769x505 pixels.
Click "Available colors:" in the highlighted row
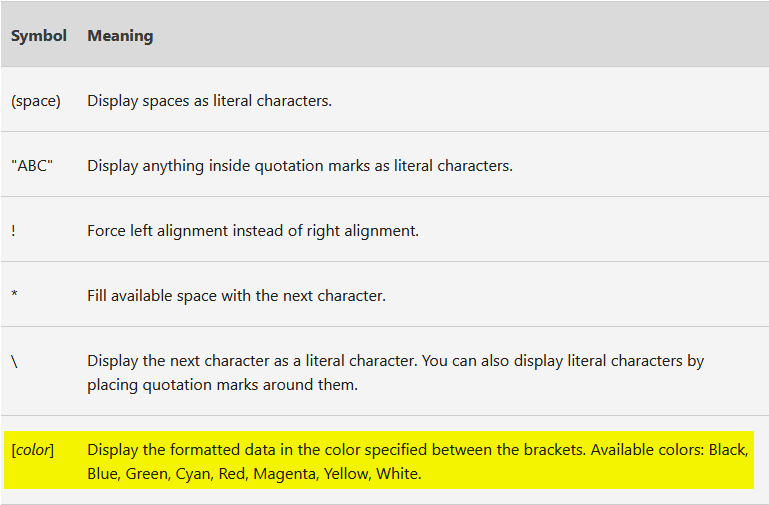pos(647,450)
